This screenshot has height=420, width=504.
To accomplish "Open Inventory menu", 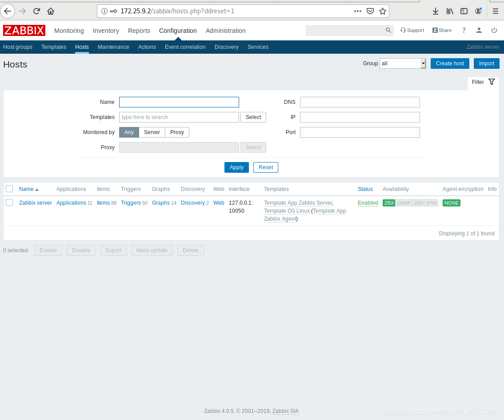I will [x=106, y=31].
